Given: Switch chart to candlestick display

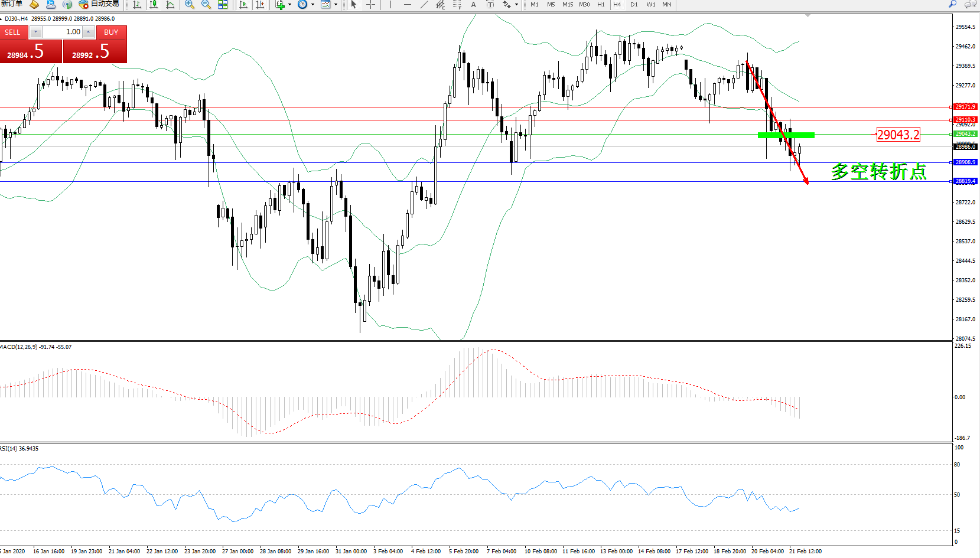Looking at the screenshot, I should coord(154,5).
